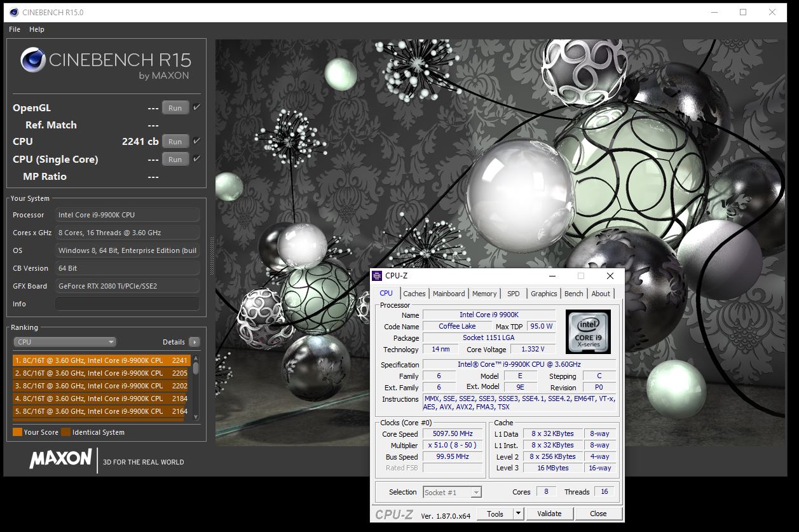
Task: Click the GFX Board GeForce RTX 2080 Ti field
Action: point(127,286)
